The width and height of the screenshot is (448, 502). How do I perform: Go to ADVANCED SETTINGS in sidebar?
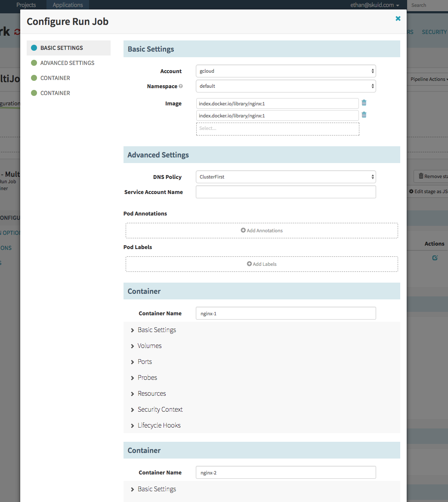(68, 63)
